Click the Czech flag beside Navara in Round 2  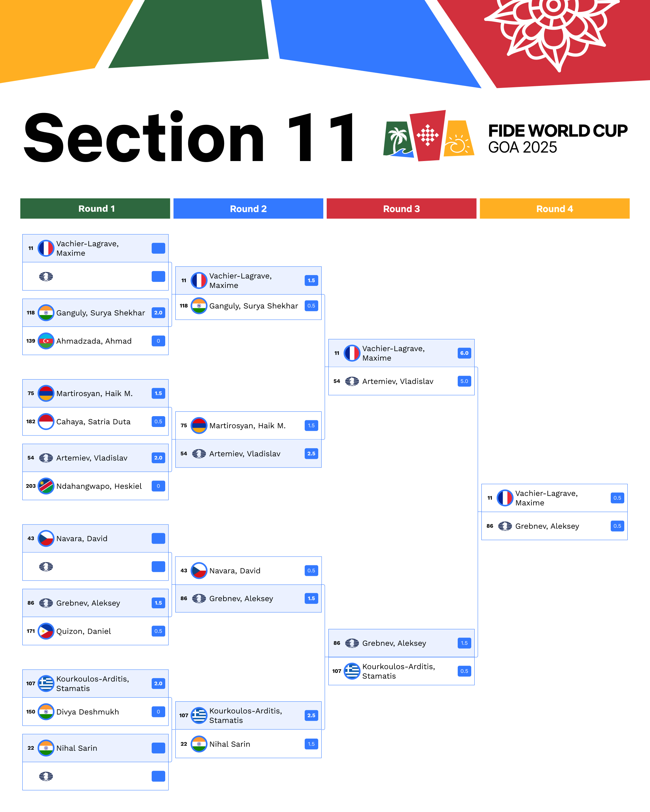click(199, 570)
